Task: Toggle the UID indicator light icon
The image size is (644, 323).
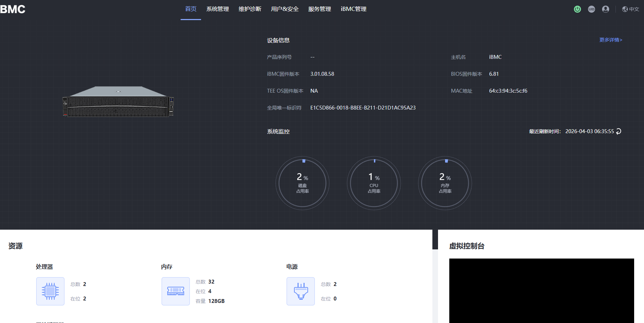Action: (x=592, y=9)
